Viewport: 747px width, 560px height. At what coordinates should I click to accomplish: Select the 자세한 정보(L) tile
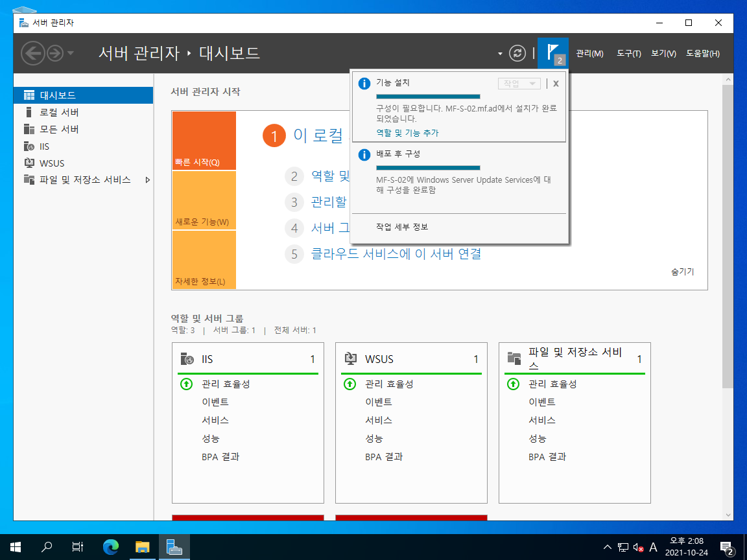pyautogui.click(x=204, y=260)
